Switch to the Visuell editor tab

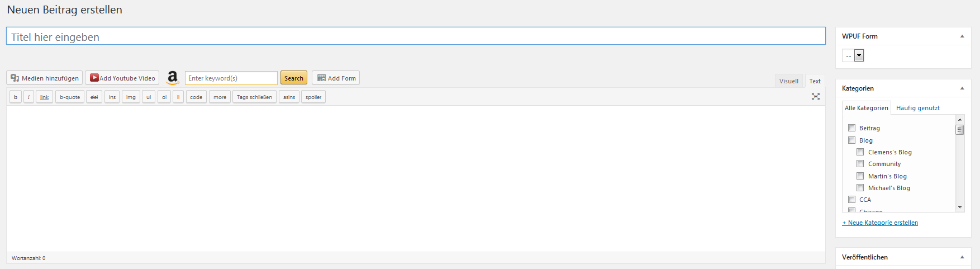(789, 81)
